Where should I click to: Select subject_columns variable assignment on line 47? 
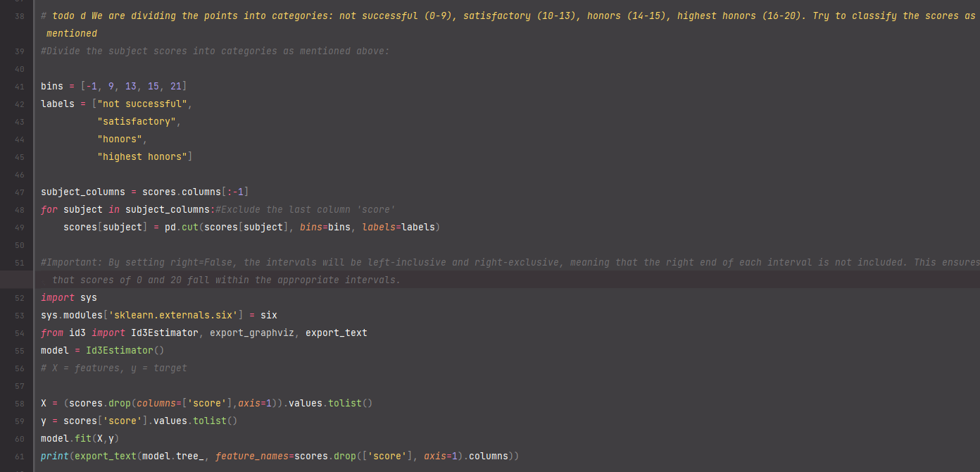[x=82, y=192]
